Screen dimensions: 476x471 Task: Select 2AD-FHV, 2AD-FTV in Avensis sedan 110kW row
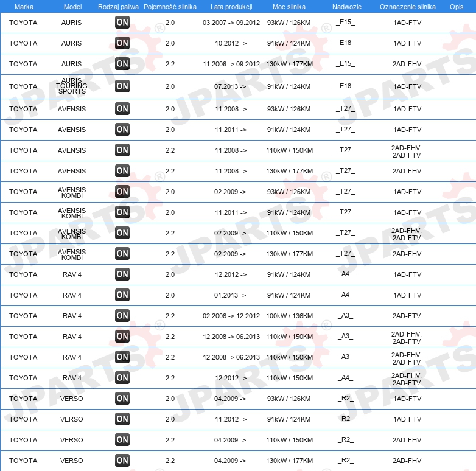click(x=407, y=152)
